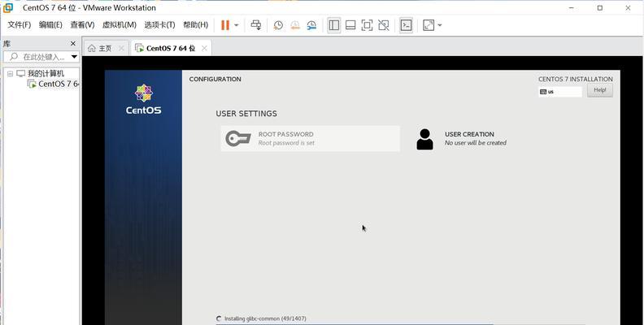Click the VMware Workstation title bar icon
644x325 pixels.
tap(8, 7)
